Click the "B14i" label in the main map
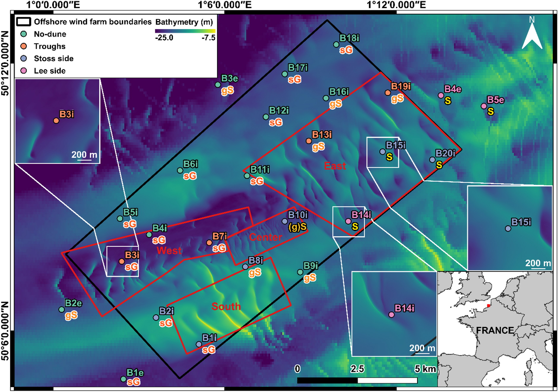 (x=361, y=215)
